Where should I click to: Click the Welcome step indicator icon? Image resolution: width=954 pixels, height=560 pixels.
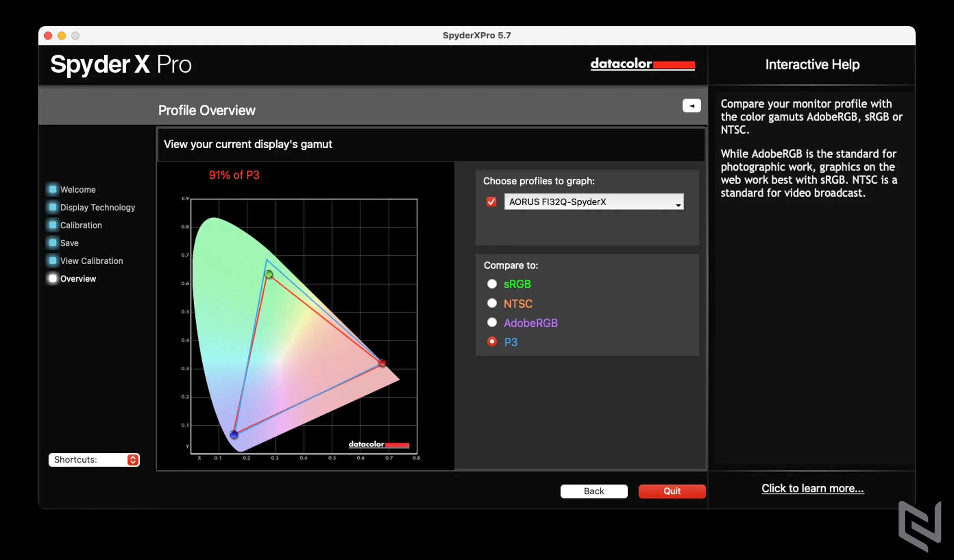click(53, 189)
